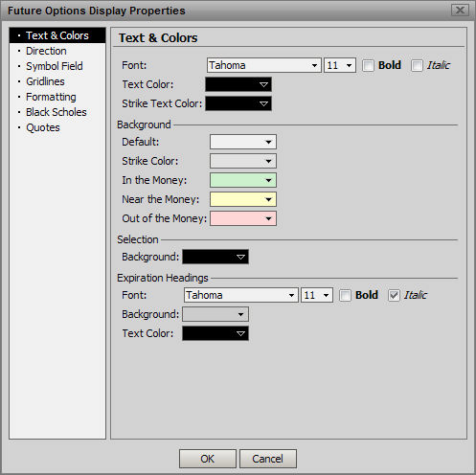Image resolution: width=476 pixels, height=475 pixels.
Task: Enable Bold for the main font
Action: pyautogui.click(x=368, y=65)
